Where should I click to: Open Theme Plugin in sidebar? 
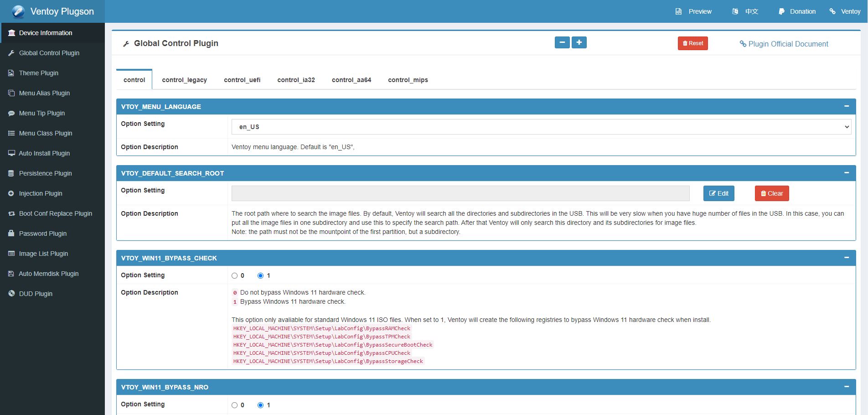pos(52,73)
